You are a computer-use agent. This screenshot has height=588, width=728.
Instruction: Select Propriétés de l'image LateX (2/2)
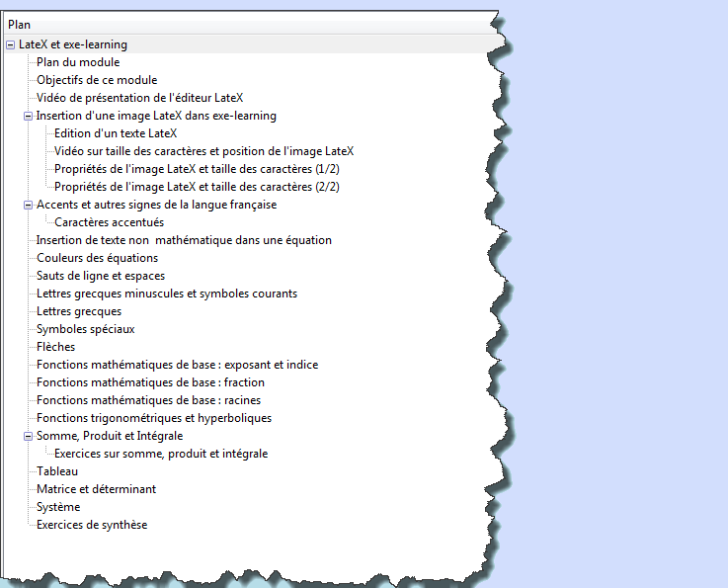[197, 187]
